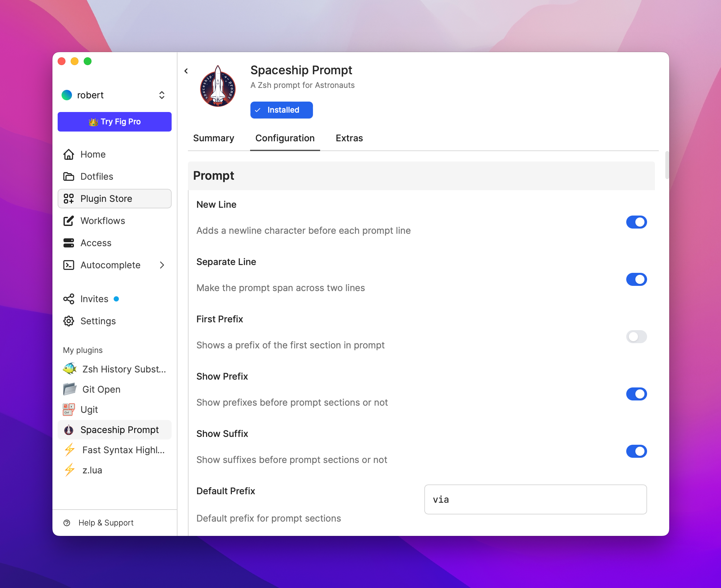Click the Access server icon
This screenshot has width=721, height=588.
(x=68, y=243)
